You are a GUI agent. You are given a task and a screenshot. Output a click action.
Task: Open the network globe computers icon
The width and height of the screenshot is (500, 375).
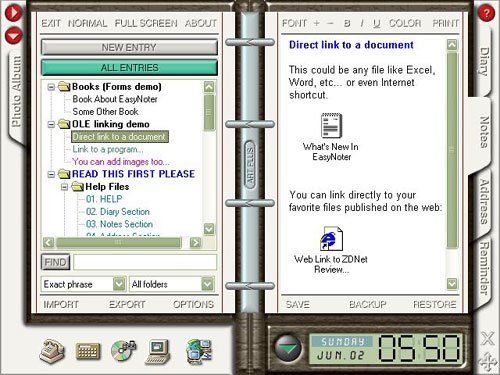199,351
